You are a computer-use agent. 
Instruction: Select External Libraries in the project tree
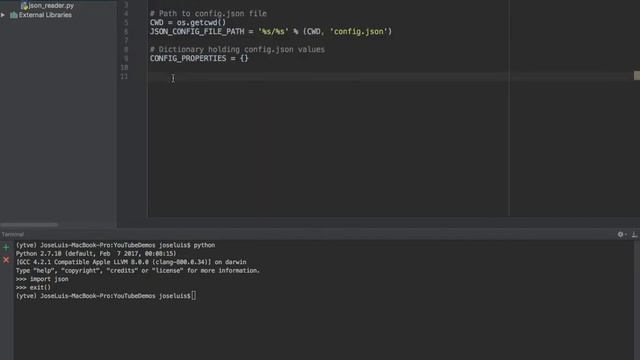(x=45, y=15)
